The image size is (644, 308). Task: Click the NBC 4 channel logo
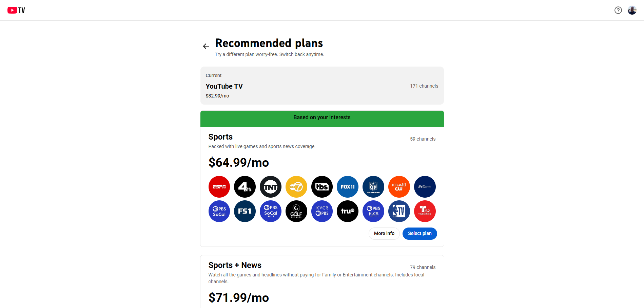click(245, 187)
